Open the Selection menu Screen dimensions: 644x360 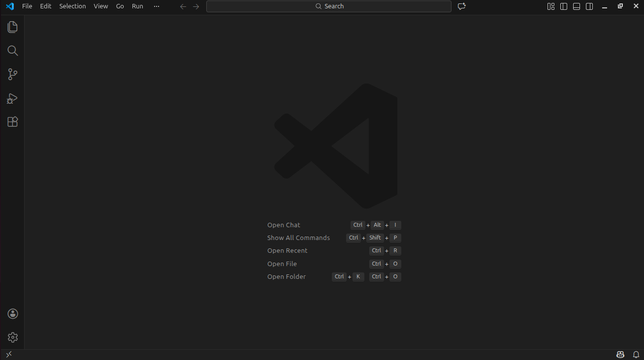coord(72,6)
